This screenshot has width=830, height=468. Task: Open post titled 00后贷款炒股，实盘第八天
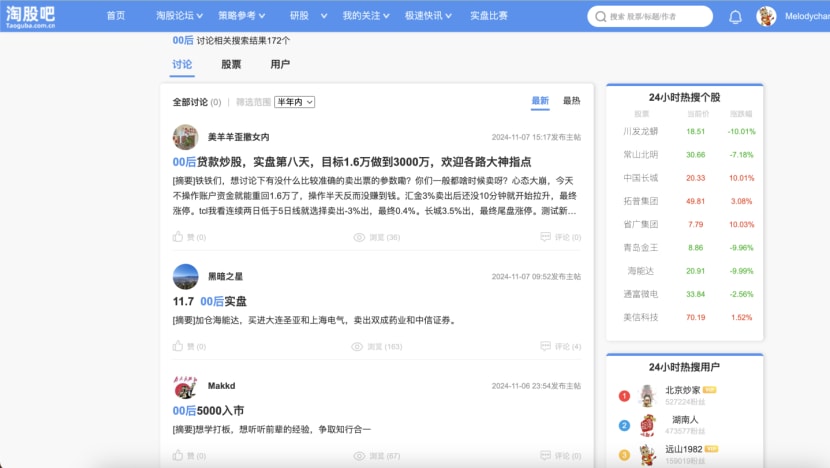pos(352,162)
